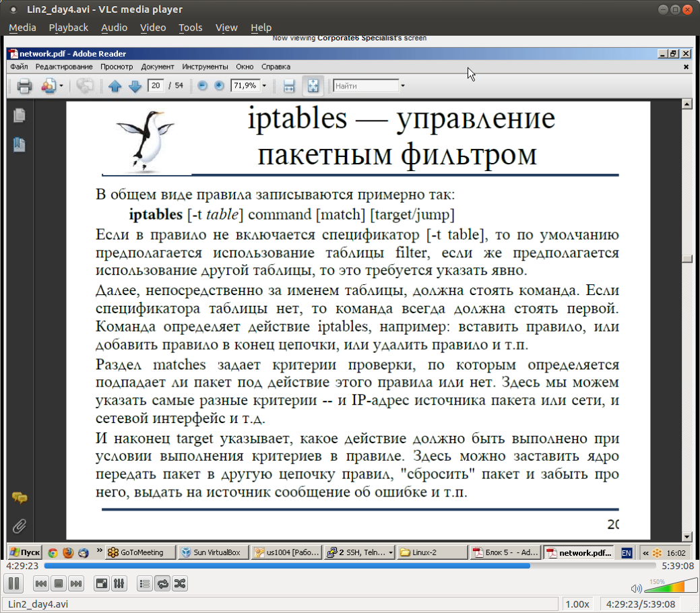Toggle random shuffle playback
Image resolution: width=700 pixels, height=613 pixels.
point(179,583)
